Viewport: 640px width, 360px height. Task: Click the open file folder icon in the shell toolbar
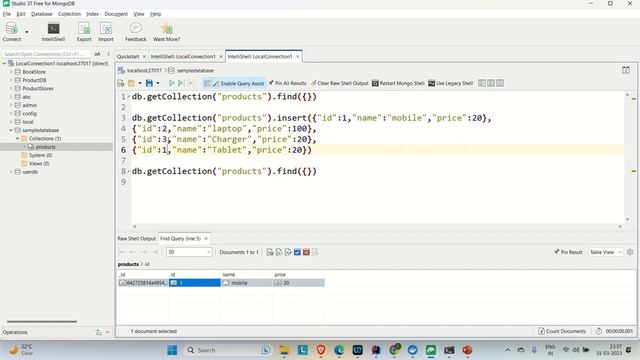(131, 83)
